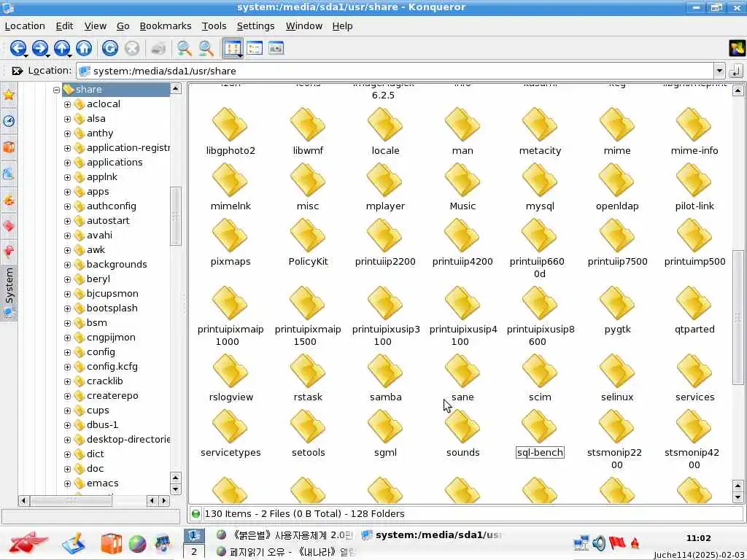The width and height of the screenshot is (747, 560).
Task: Navigate up one directory level
Action: (x=62, y=48)
